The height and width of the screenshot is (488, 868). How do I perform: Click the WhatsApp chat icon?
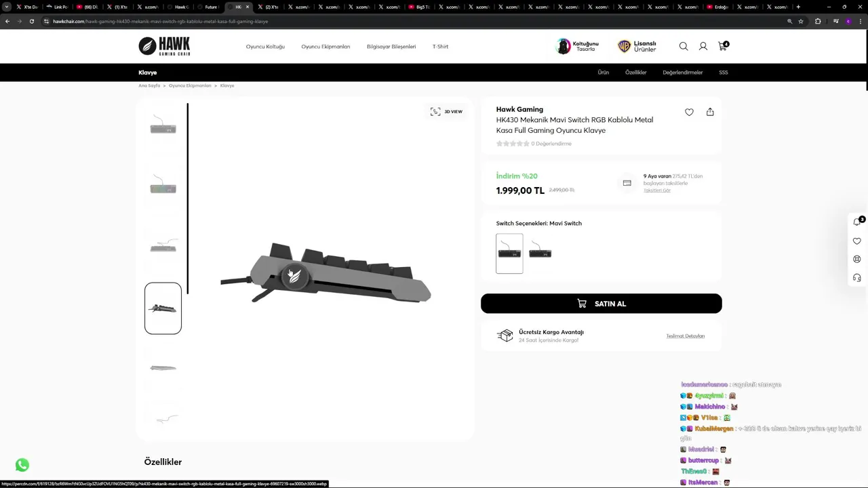click(22, 465)
